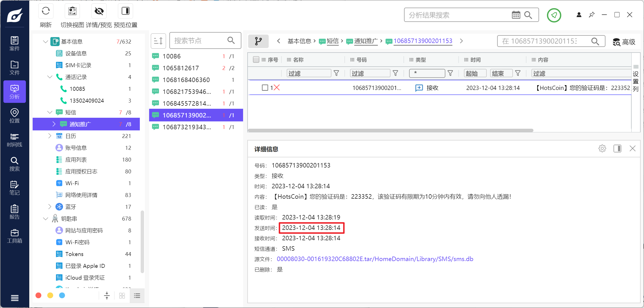Click the sort nodes icon beside 搜索节点

[158, 41]
